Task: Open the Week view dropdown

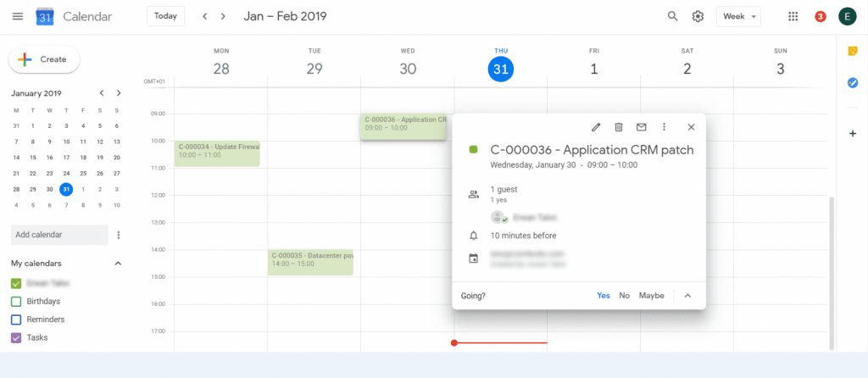Action: tap(739, 16)
